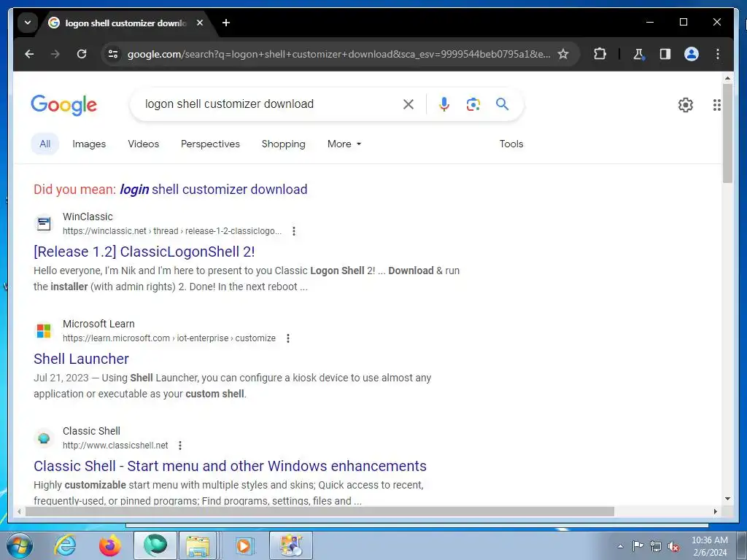Reload the current page
The image size is (747, 560).
pyautogui.click(x=82, y=54)
